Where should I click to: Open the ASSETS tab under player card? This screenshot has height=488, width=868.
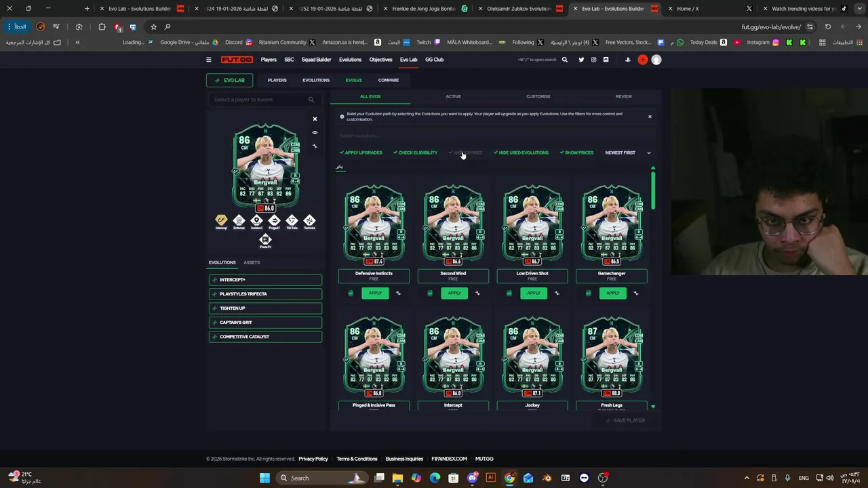pos(252,262)
